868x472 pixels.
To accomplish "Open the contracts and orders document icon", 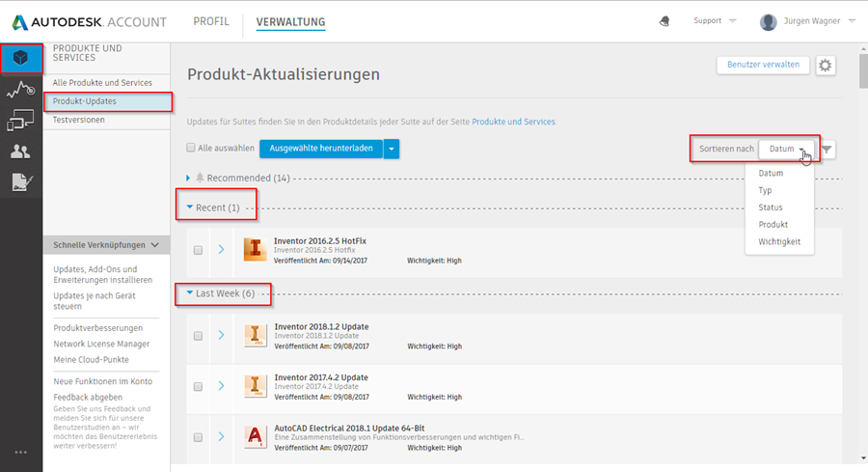I will (x=21, y=181).
